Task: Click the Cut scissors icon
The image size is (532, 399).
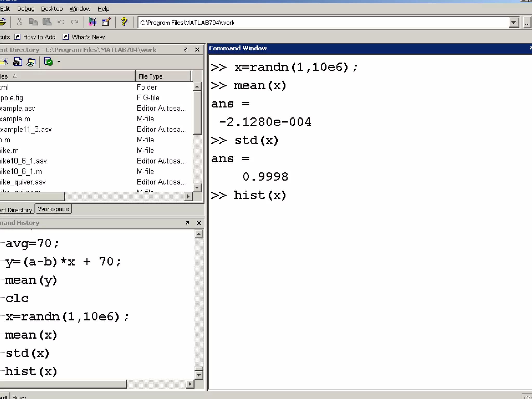Action: coord(19,22)
